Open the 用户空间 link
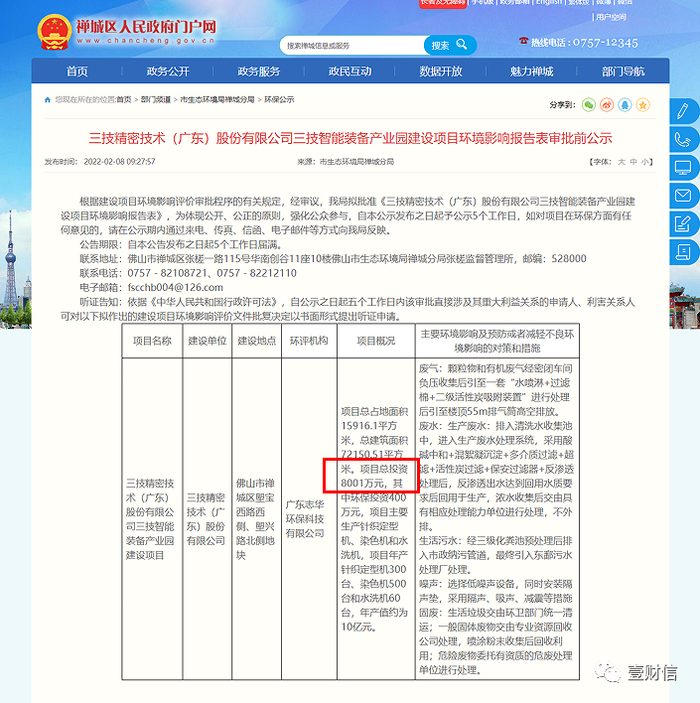This screenshot has height=703, width=700. (x=611, y=17)
